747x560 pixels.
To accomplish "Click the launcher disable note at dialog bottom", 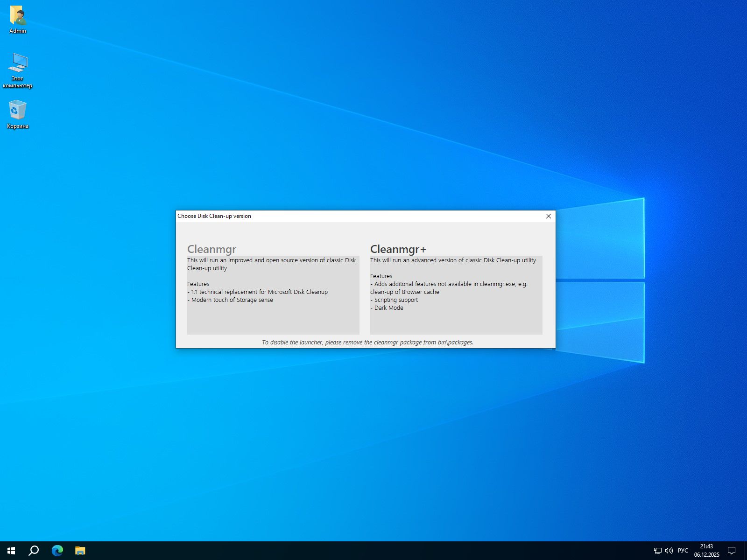I will tap(367, 342).
